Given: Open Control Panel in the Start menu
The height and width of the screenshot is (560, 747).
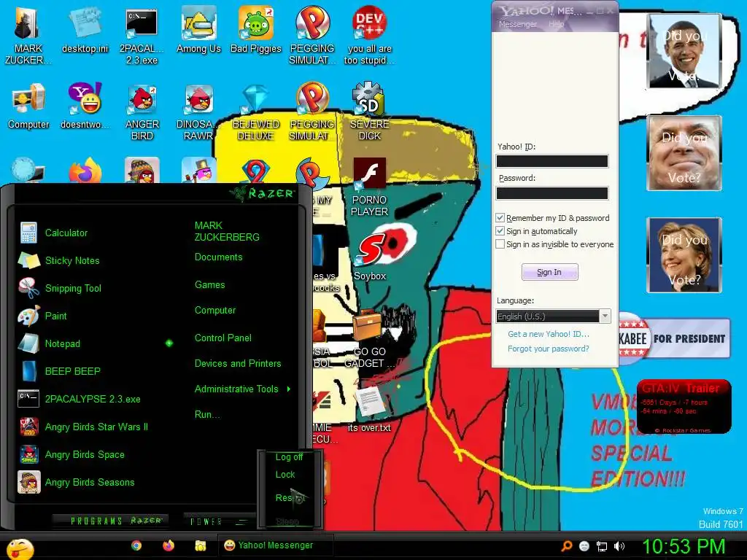Looking at the screenshot, I should [223, 338].
